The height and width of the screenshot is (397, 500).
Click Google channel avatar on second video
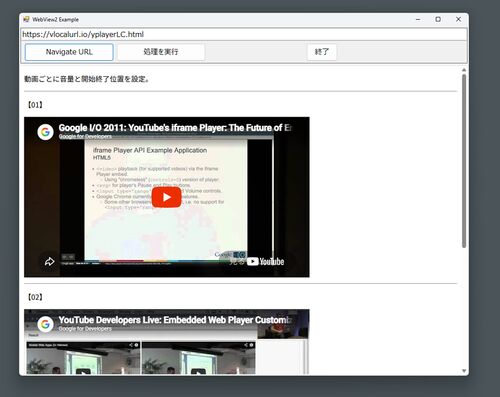click(x=45, y=324)
